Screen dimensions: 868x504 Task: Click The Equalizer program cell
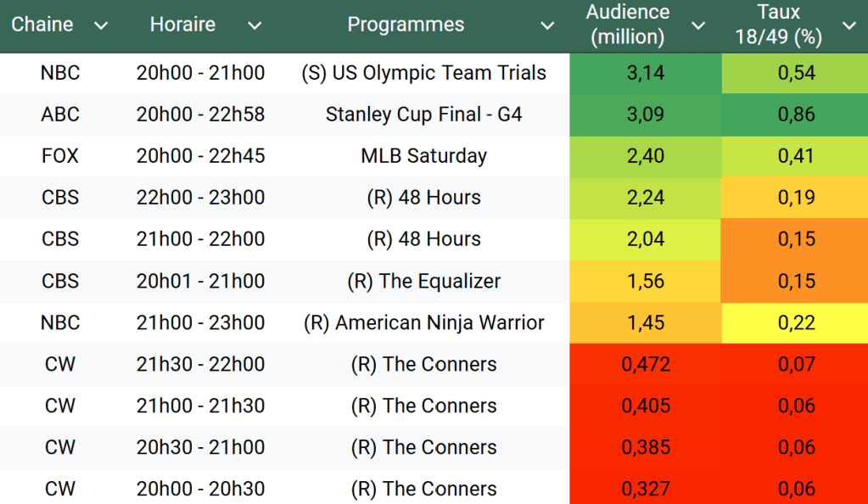coord(423,282)
